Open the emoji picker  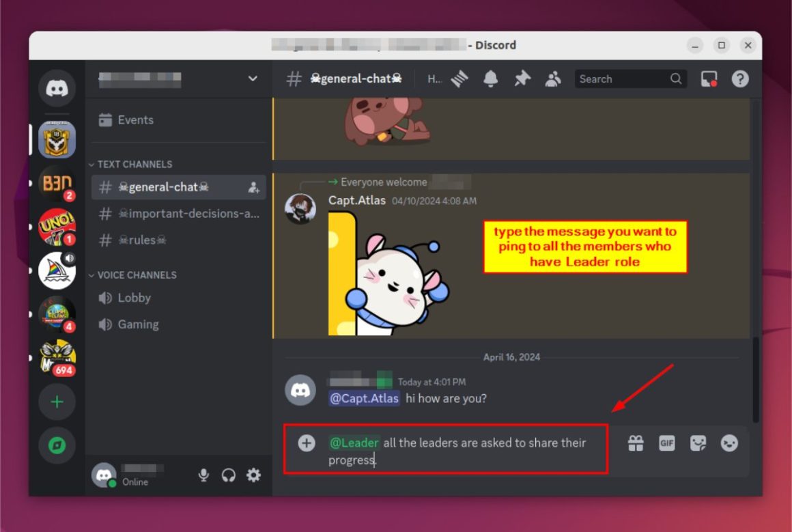click(x=729, y=443)
